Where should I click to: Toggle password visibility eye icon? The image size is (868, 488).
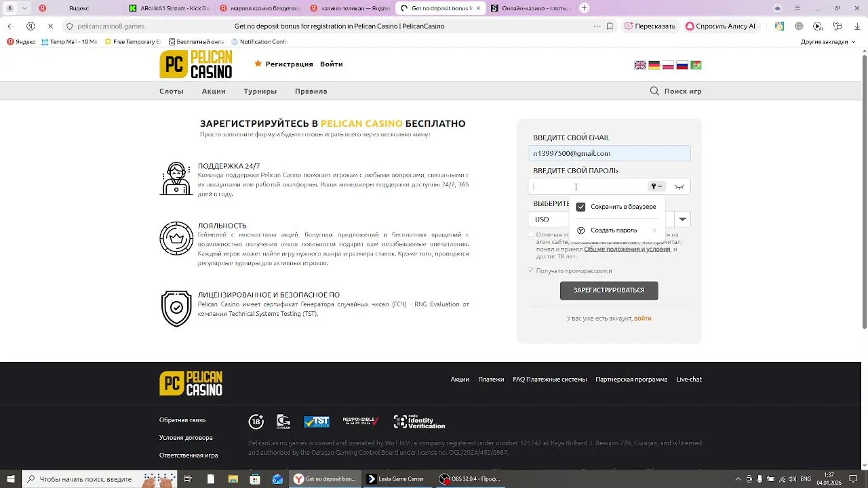(679, 186)
